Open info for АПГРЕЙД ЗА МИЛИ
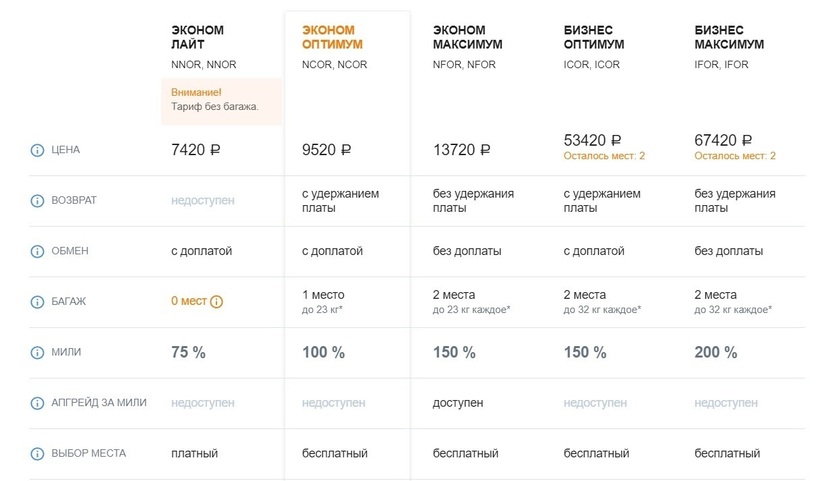 pyautogui.click(x=38, y=403)
